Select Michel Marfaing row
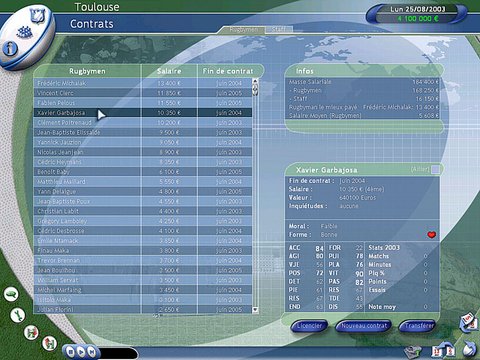This screenshot has height=360, width=480. coord(143,290)
